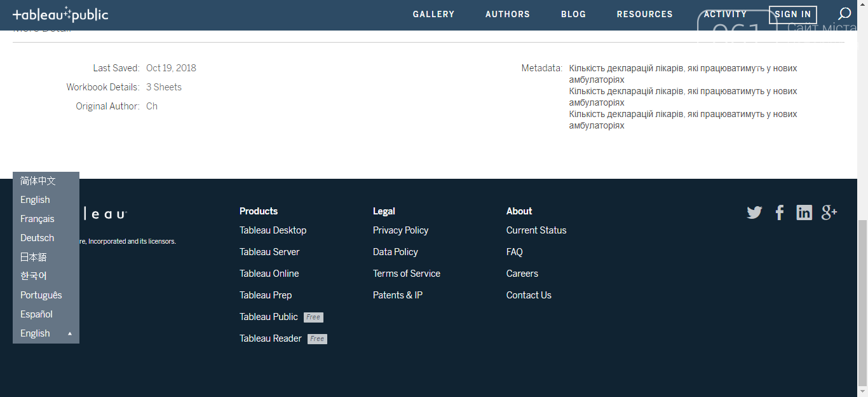
Task: Open Tableau's Google Plus icon
Action: [829, 212]
